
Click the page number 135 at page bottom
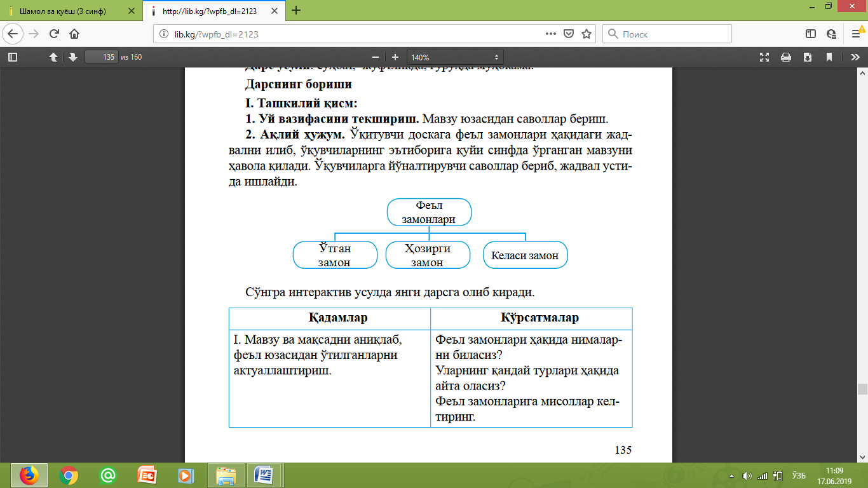click(623, 450)
